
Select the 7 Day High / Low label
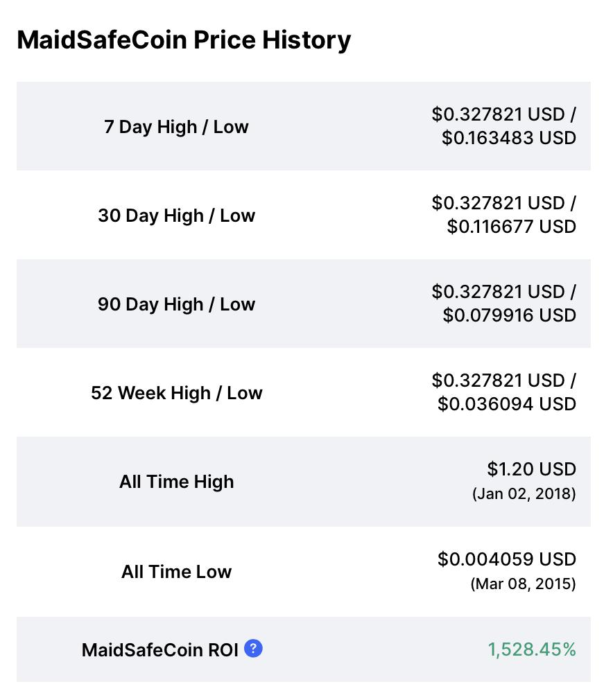click(177, 127)
